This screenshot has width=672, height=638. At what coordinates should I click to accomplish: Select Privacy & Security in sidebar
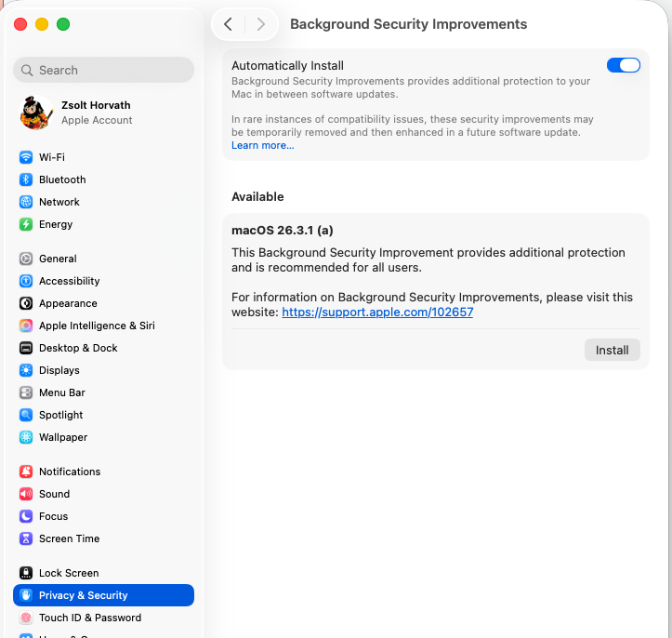tap(103, 595)
